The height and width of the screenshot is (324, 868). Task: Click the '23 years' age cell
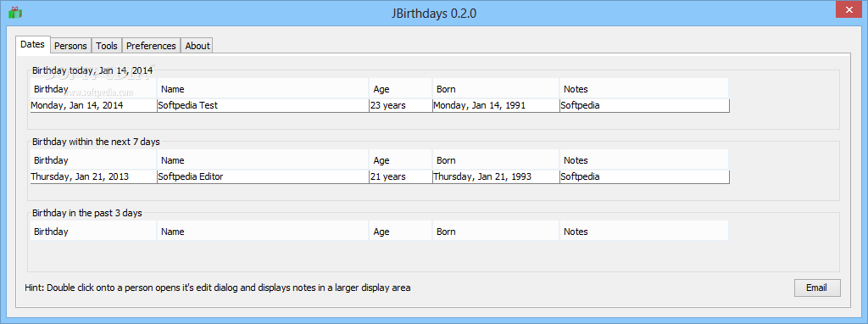click(x=401, y=105)
